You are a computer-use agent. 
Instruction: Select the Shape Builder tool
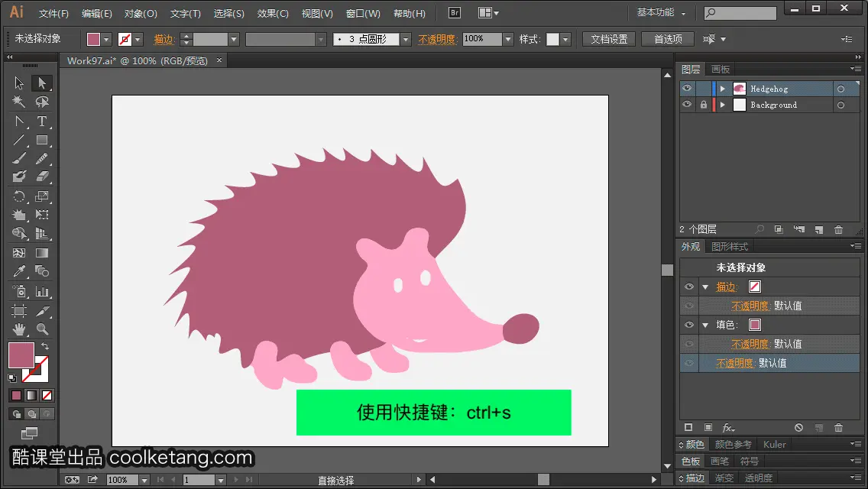(19, 233)
